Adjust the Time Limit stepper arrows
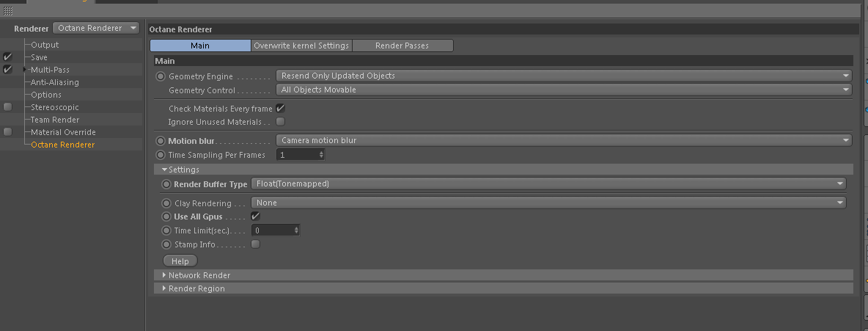This screenshot has height=331, width=868. 297,230
